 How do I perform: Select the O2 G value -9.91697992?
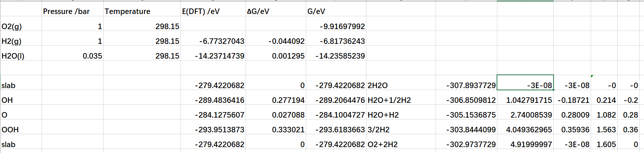coord(336,26)
